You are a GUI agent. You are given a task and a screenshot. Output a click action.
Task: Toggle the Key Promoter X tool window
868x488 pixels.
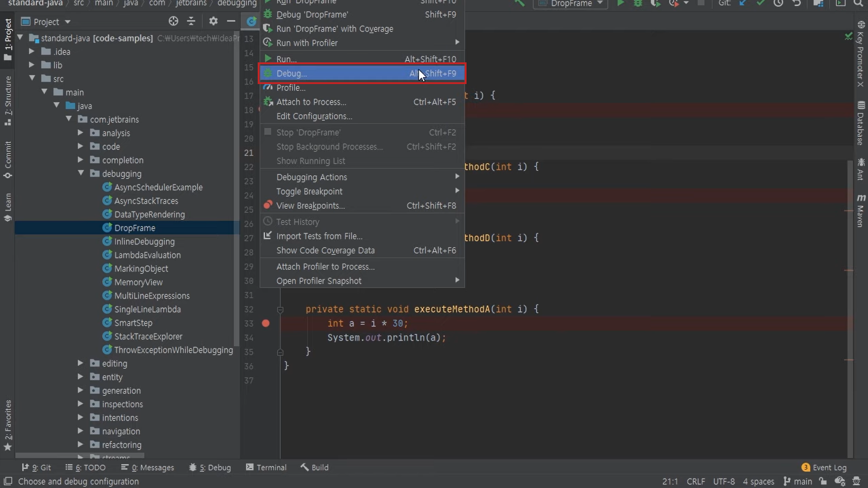pyautogui.click(x=861, y=54)
